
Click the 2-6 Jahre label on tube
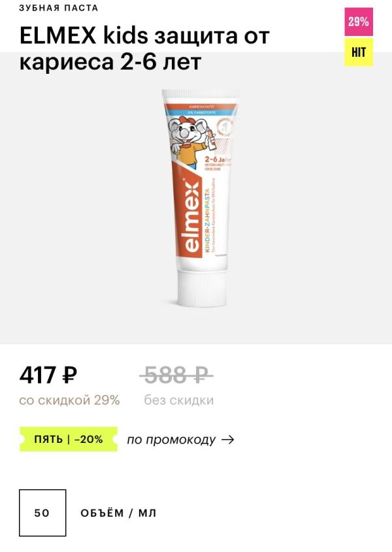tap(218, 160)
